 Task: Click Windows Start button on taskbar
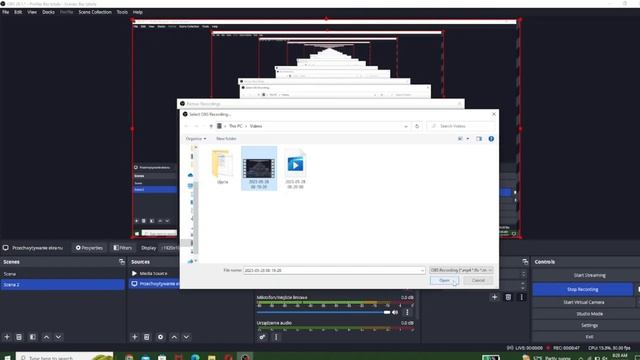click(7, 357)
